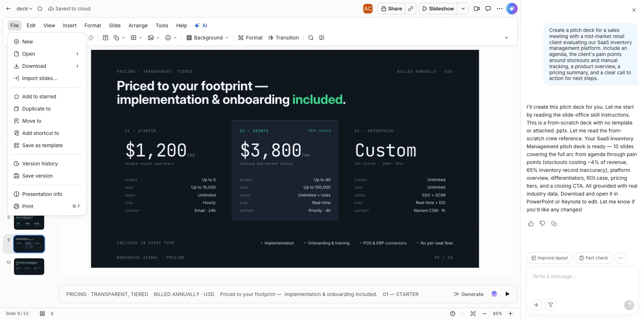The image size is (644, 319).
Task: Insert a text box from the toolbar
Action: click(x=106, y=38)
